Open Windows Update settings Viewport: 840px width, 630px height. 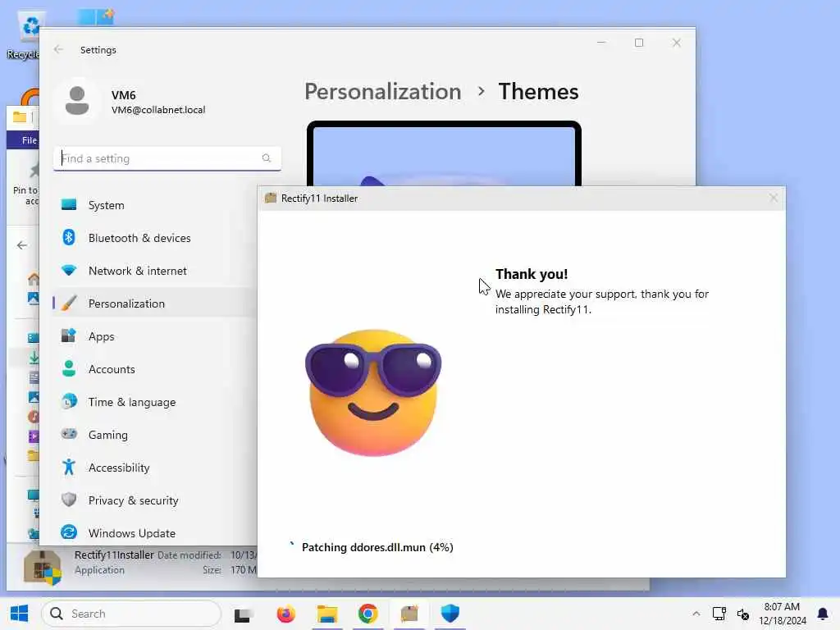coord(155,533)
